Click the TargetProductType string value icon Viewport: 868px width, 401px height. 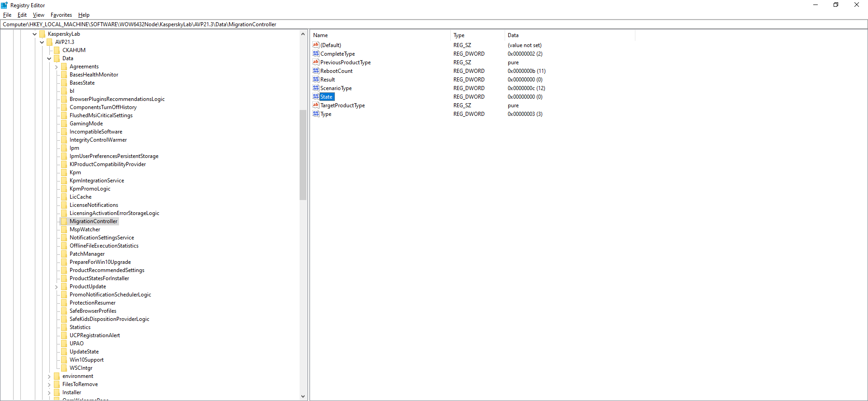tap(316, 105)
